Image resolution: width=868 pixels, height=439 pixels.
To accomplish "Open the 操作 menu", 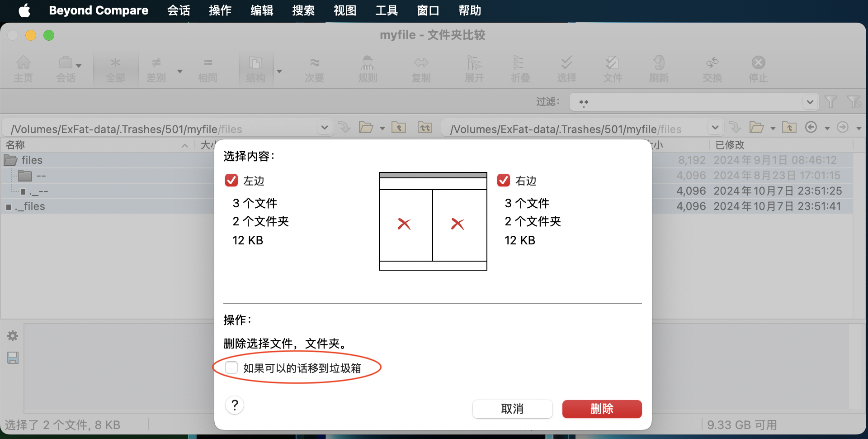I will pyautogui.click(x=221, y=10).
